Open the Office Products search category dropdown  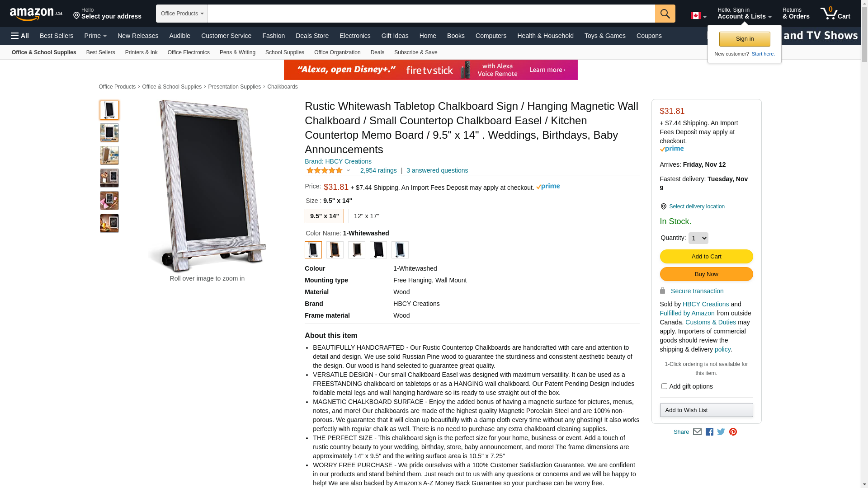click(182, 14)
